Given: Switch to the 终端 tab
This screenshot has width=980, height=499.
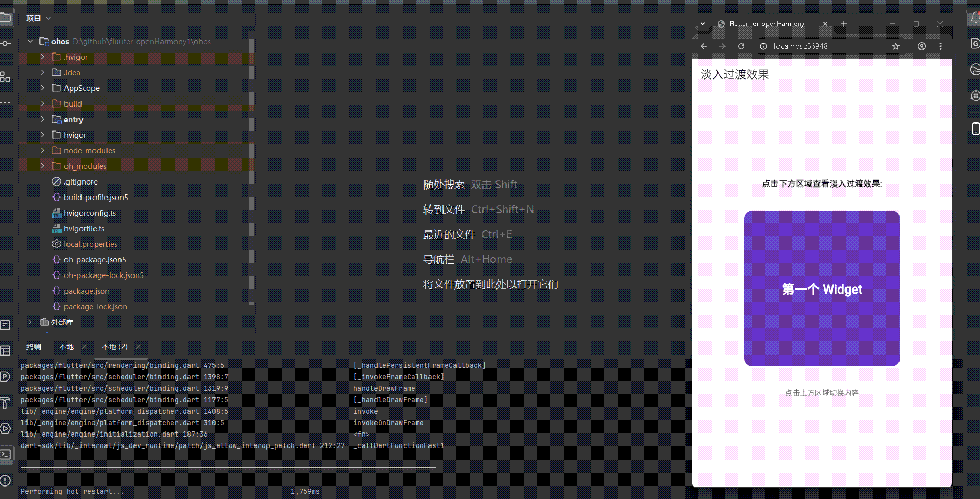Looking at the screenshot, I should click(33, 346).
